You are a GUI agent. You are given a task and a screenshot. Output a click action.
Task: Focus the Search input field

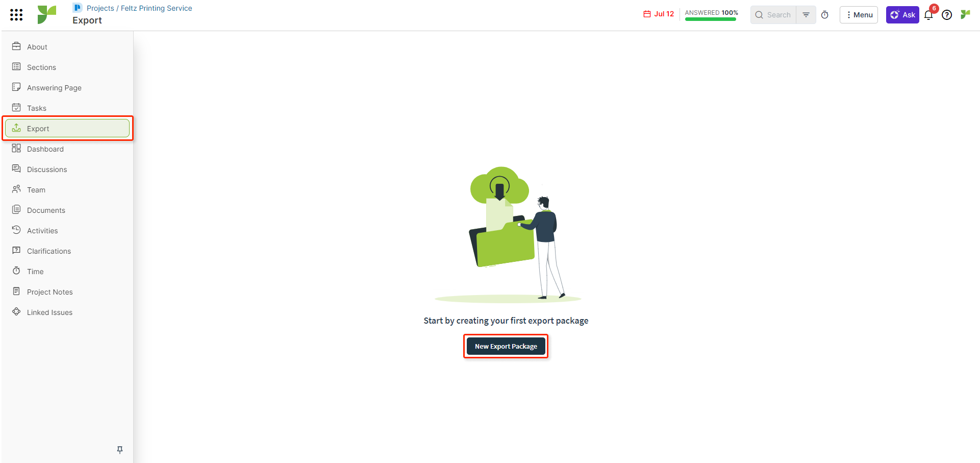click(x=773, y=15)
